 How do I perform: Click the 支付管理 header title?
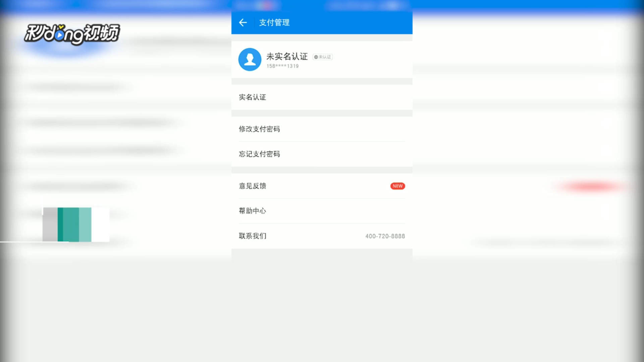pyautogui.click(x=274, y=22)
